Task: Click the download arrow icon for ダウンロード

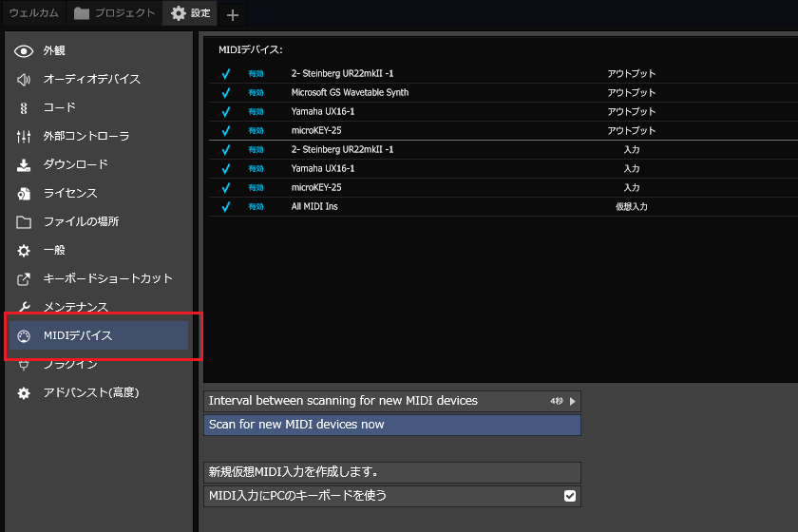Action: 25,164
